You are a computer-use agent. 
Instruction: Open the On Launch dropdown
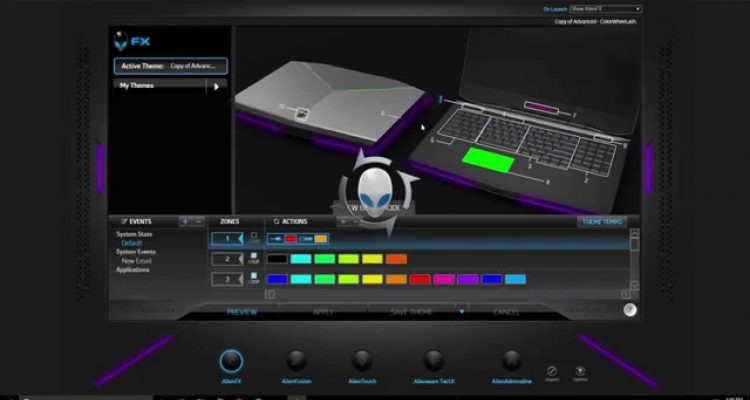click(x=606, y=9)
